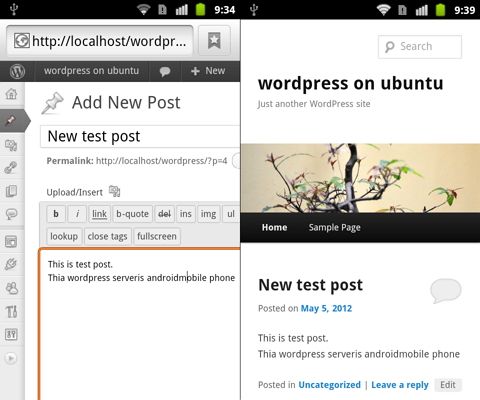Click the 'wordpress on ubuntu' site title

pyautogui.click(x=351, y=83)
